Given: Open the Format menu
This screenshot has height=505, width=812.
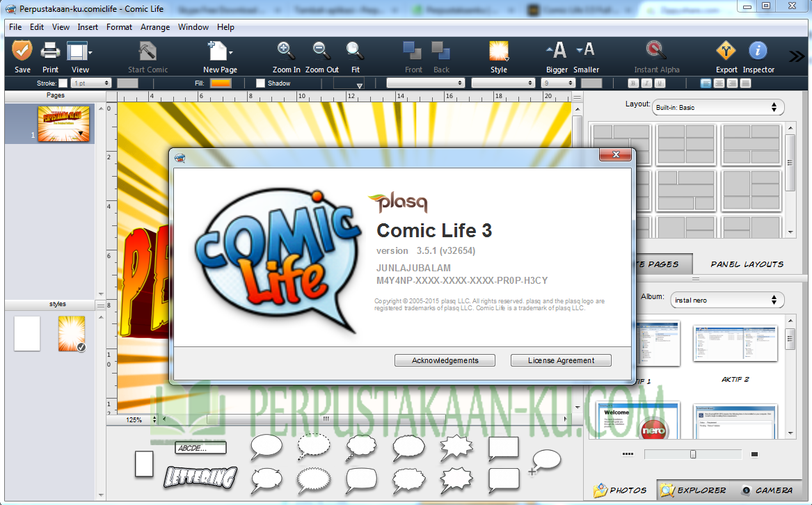Looking at the screenshot, I should coord(119,27).
